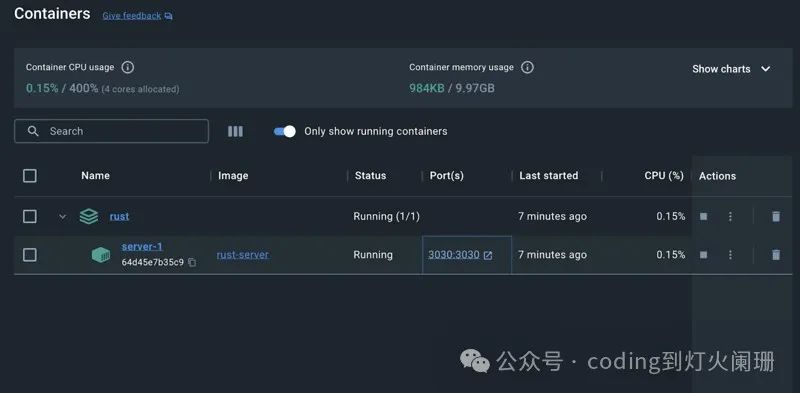Open the column layout settings icon
Image resolution: width=800 pixels, height=393 pixels.
(x=235, y=131)
